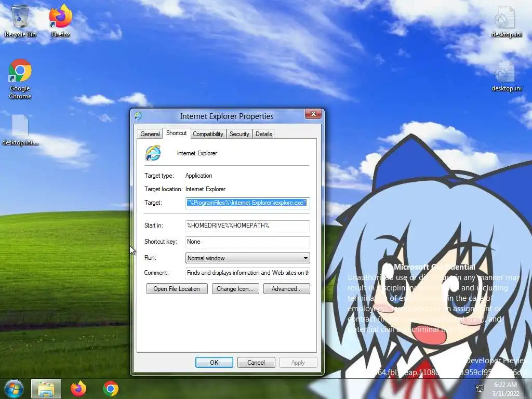Open the Windows Start orb
Viewport: 532px width, 399px height.
tap(14, 389)
